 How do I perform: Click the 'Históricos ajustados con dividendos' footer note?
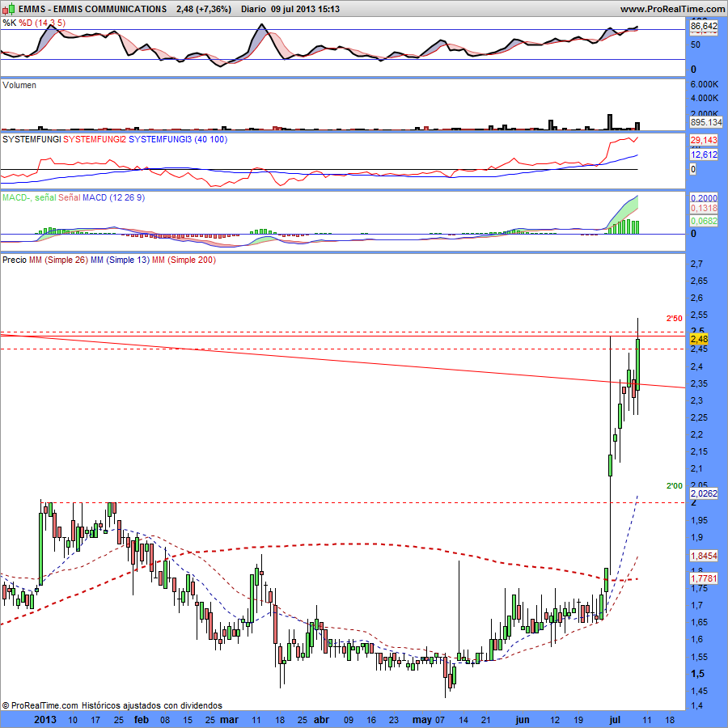[x=152, y=705]
